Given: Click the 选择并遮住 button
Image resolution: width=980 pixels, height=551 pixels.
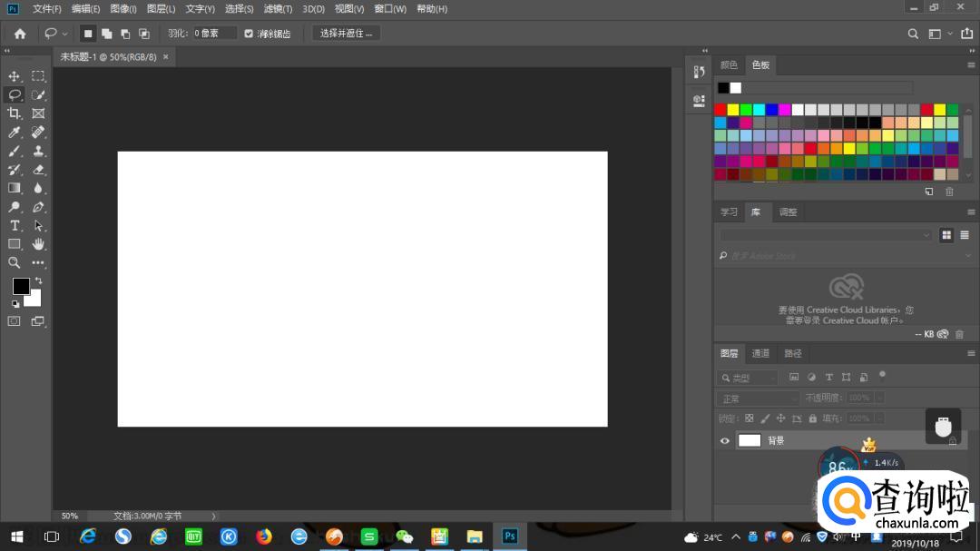Looking at the screenshot, I should [x=347, y=34].
